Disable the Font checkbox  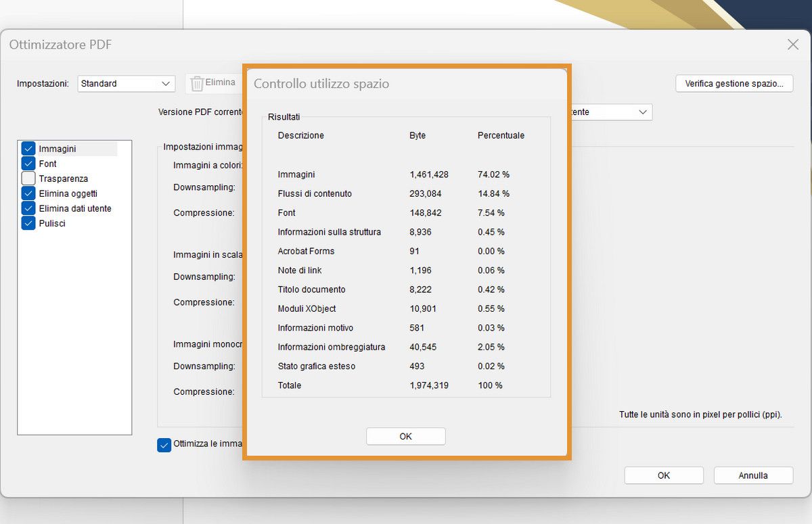(28, 164)
